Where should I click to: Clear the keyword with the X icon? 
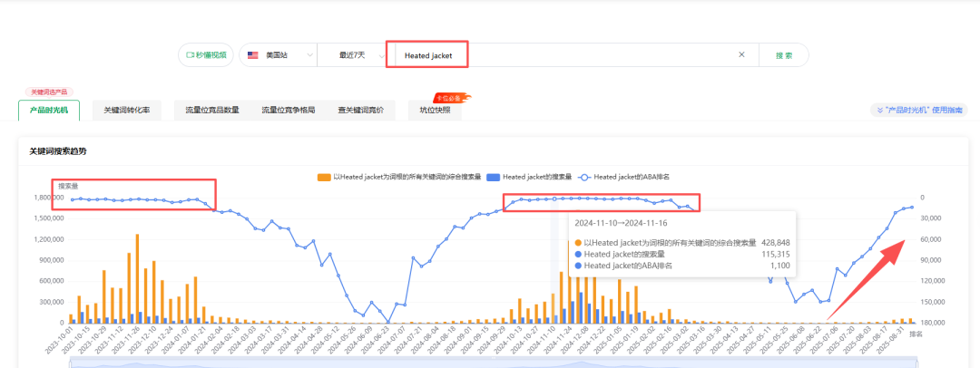tap(742, 54)
